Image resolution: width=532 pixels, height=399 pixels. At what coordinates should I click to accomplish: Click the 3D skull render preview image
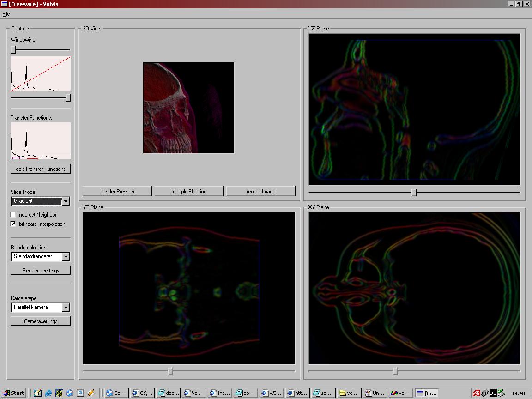[188, 108]
